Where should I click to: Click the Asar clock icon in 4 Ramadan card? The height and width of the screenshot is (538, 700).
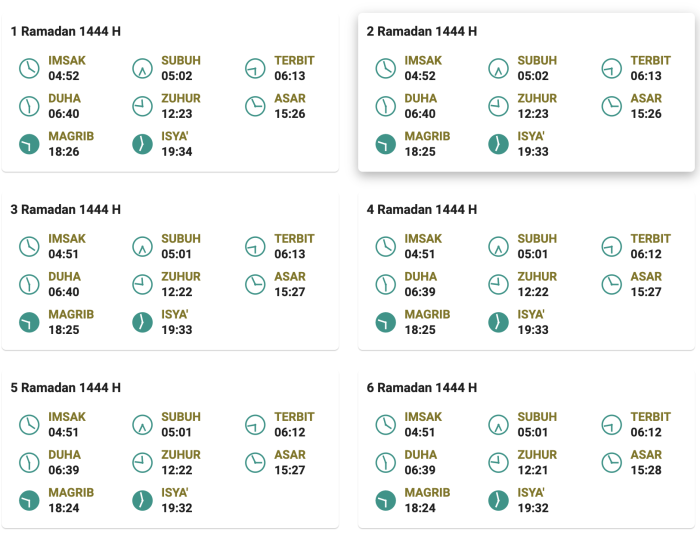coord(612,284)
